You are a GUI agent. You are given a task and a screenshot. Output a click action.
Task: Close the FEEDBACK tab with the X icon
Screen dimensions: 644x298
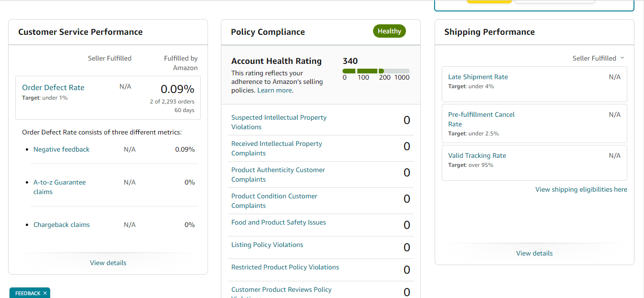click(x=45, y=293)
